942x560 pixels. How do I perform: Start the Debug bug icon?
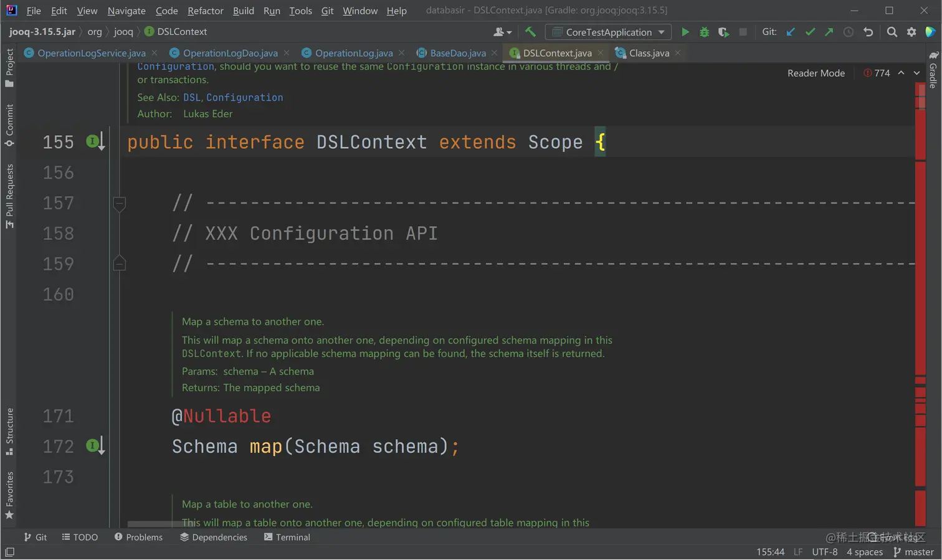click(704, 32)
